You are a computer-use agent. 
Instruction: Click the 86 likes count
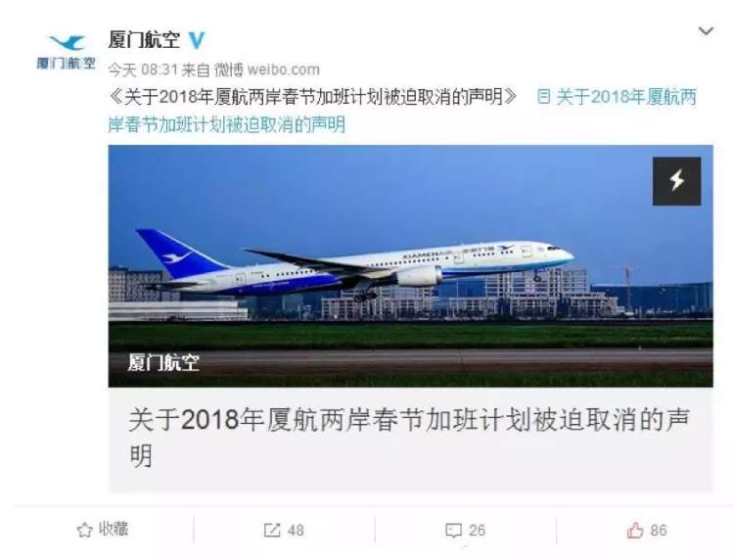coord(659,530)
